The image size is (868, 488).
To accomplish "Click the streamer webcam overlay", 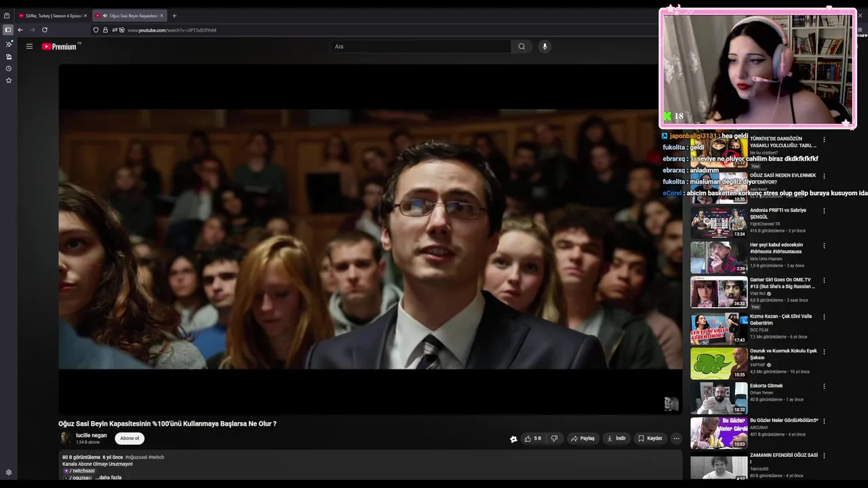I will [x=757, y=68].
